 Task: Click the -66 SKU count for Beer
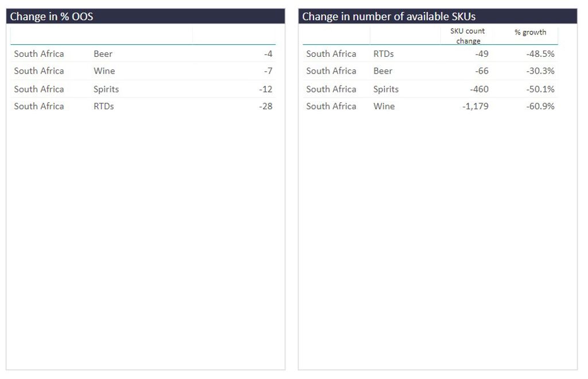pos(481,71)
